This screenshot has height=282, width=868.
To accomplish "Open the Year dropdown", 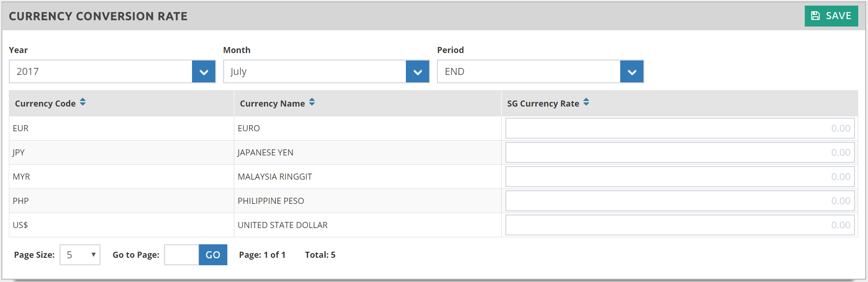I will point(204,72).
